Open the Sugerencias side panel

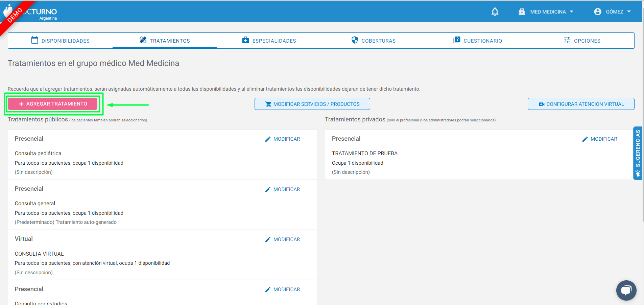[x=638, y=153]
